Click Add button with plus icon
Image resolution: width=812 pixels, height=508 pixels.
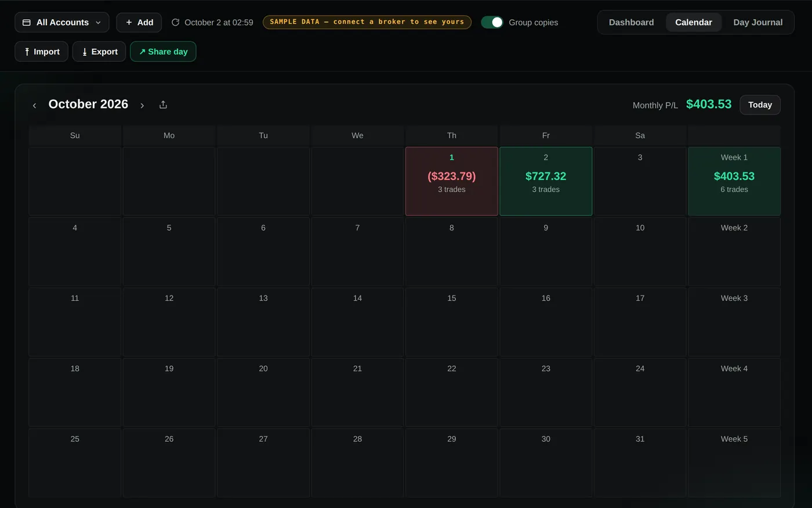coord(139,22)
